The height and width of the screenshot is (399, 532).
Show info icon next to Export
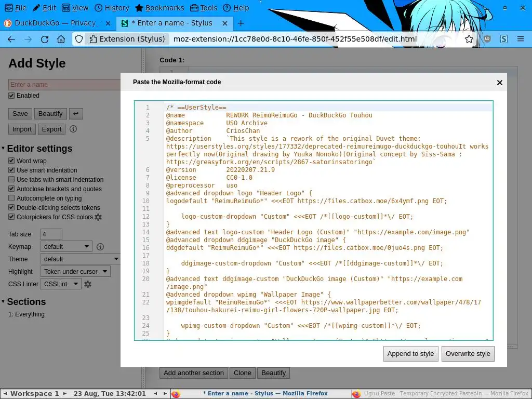(x=73, y=129)
